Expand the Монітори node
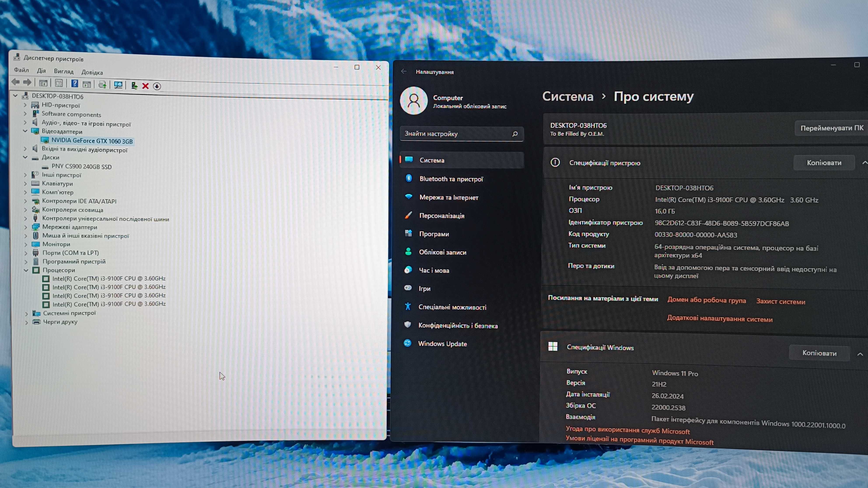Viewport: 868px width, 488px height. (26, 244)
